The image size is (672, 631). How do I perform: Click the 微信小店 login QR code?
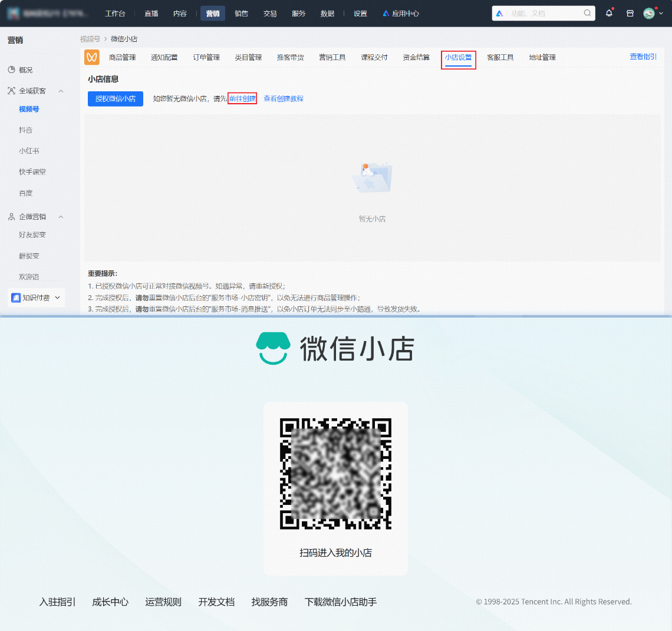[335, 474]
